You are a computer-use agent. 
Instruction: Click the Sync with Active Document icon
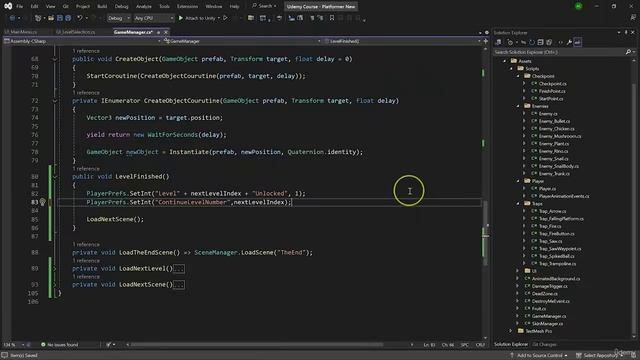(523, 42)
